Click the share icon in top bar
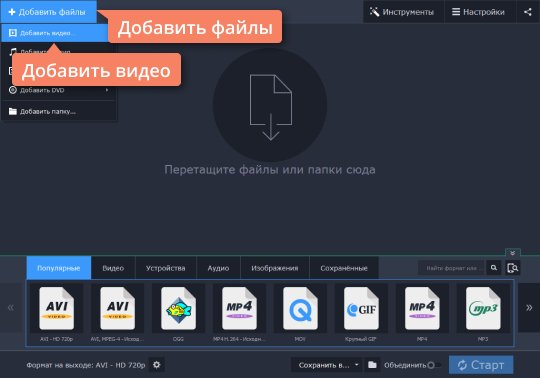The image size is (540, 378). click(x=528, y=12)
